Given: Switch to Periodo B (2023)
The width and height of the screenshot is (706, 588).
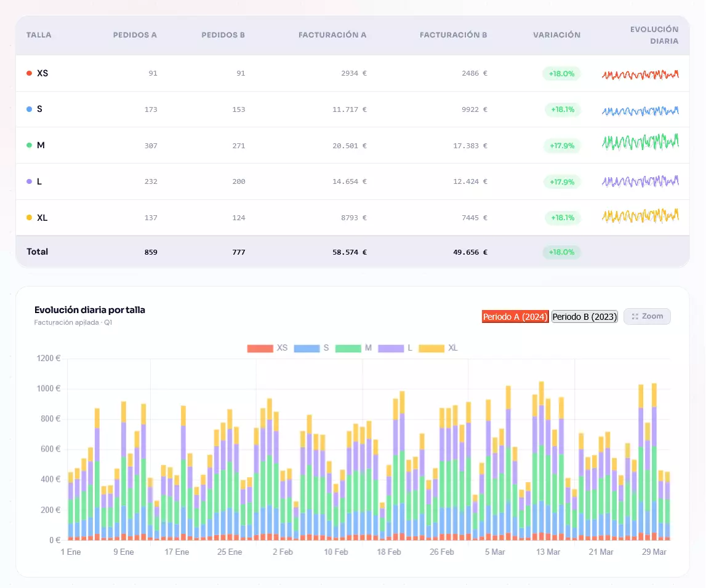Looking at the screenshot, I should [x=584, y=317].
